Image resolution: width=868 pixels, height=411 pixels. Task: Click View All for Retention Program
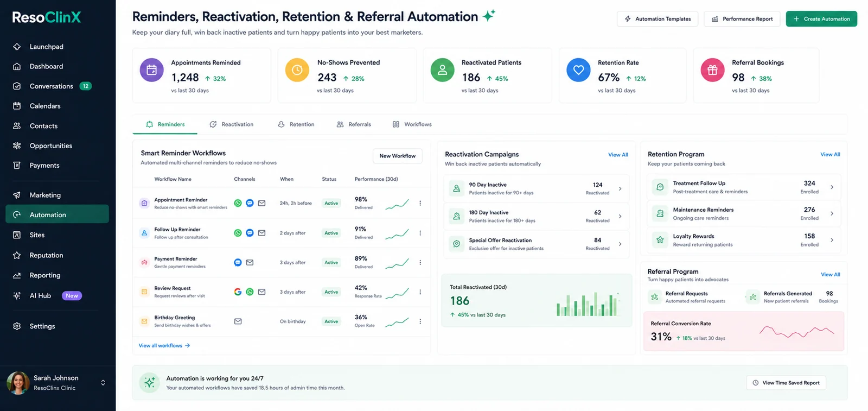tap(830, 155)
